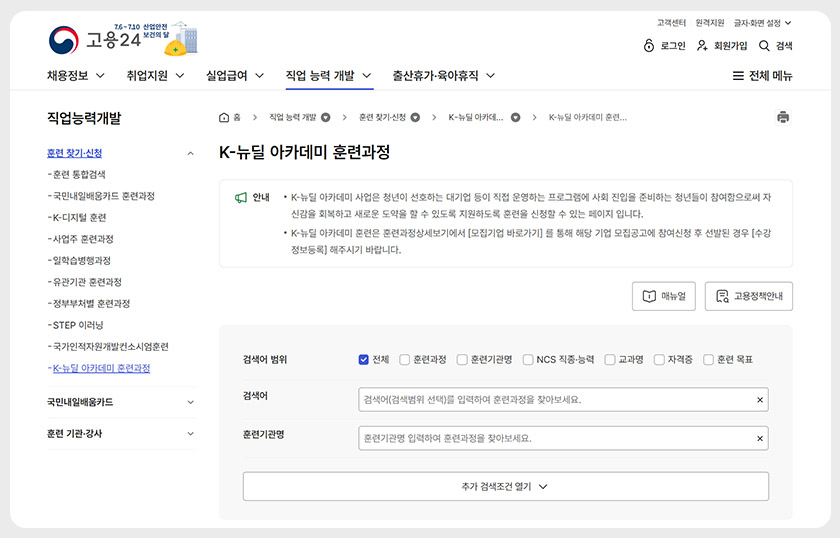Clear the 검색어 field with X

760,400
